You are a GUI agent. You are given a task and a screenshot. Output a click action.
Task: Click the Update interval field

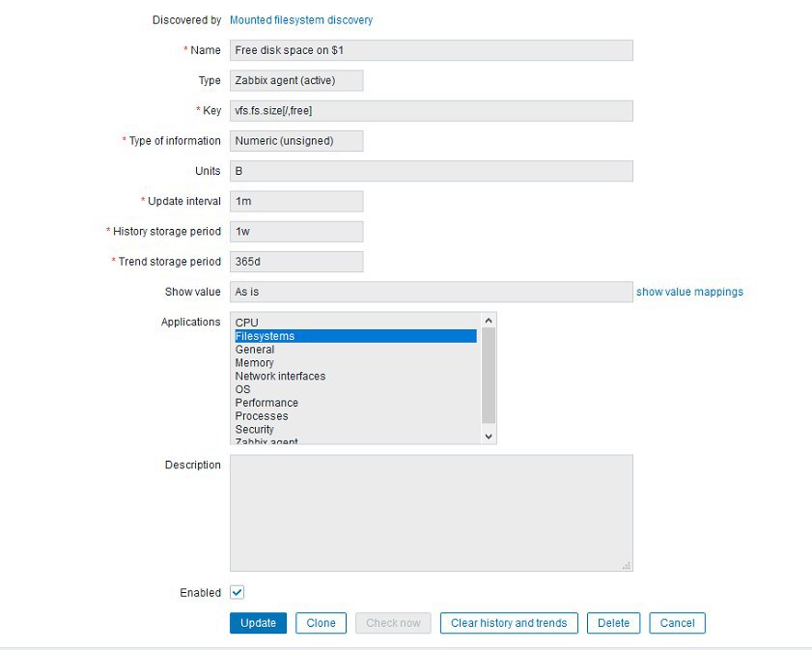(296, 202)
